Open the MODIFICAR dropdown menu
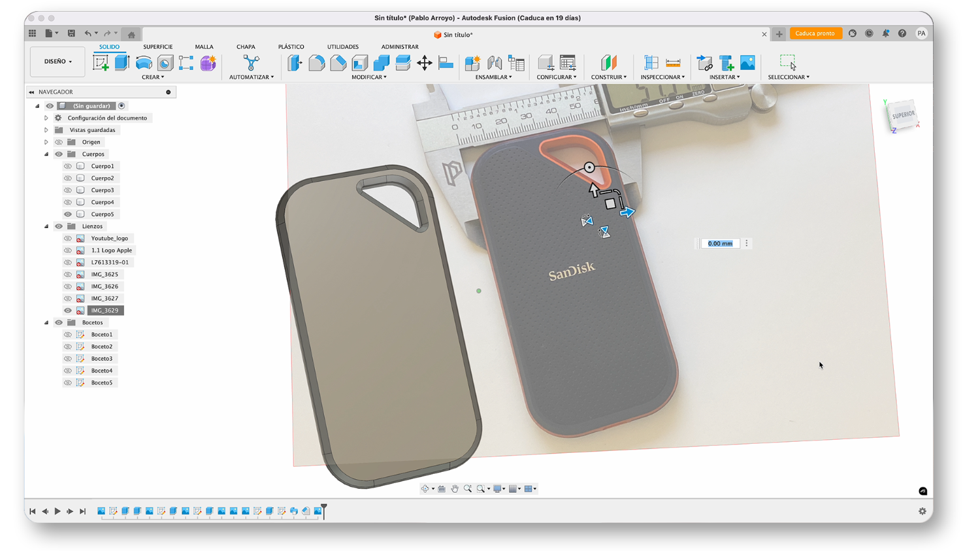 pos(369,77)
